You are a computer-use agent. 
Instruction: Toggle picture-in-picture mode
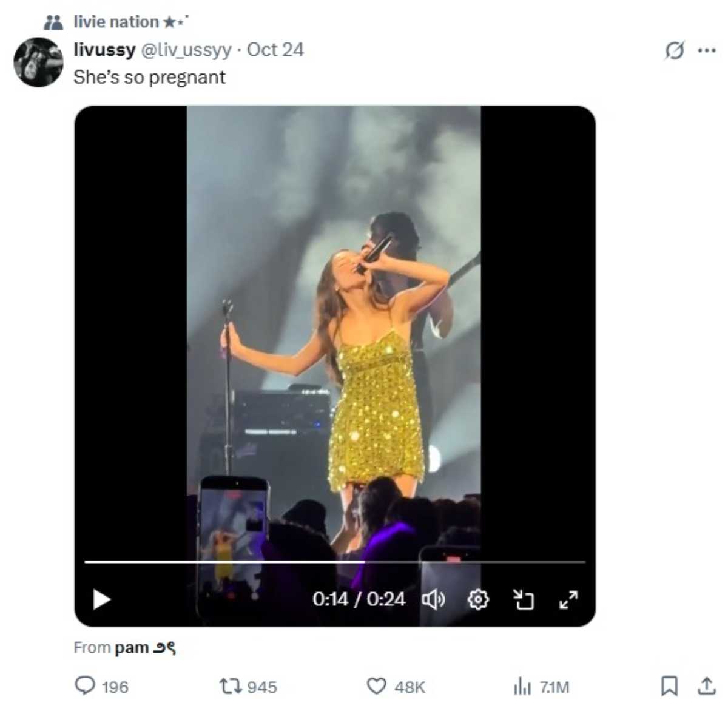(x=523, y=599)
